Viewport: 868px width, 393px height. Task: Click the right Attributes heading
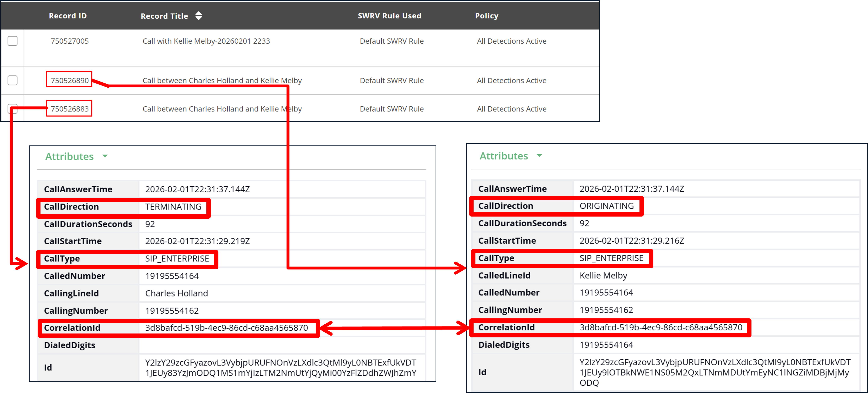503,156
